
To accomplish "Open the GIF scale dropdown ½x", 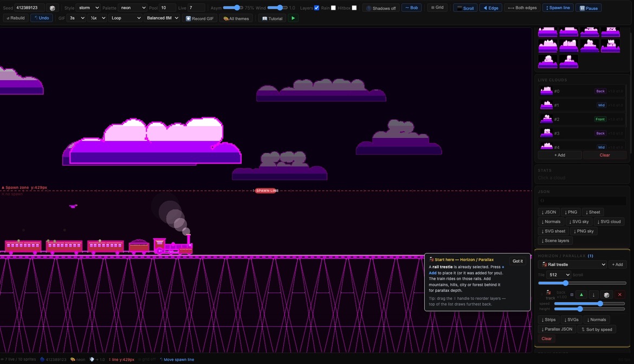I will click(98, 18).
